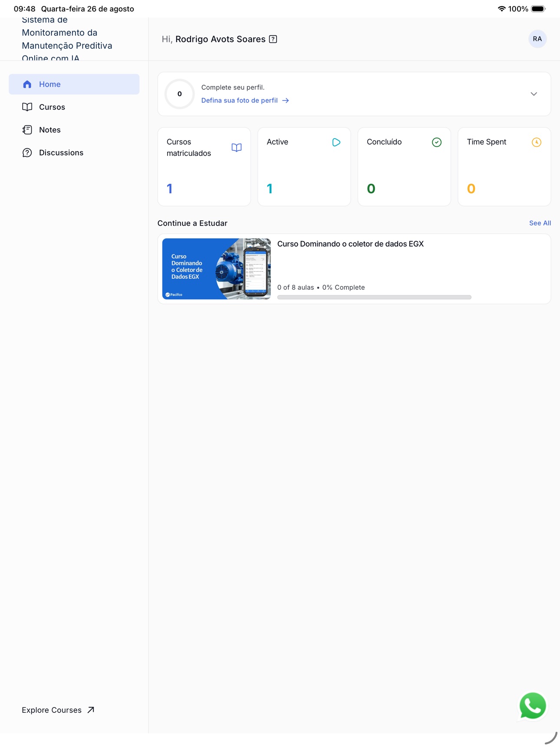Click check icon on Concluído card
Viewport: 560px width, 747px height.
pos(437,142)
